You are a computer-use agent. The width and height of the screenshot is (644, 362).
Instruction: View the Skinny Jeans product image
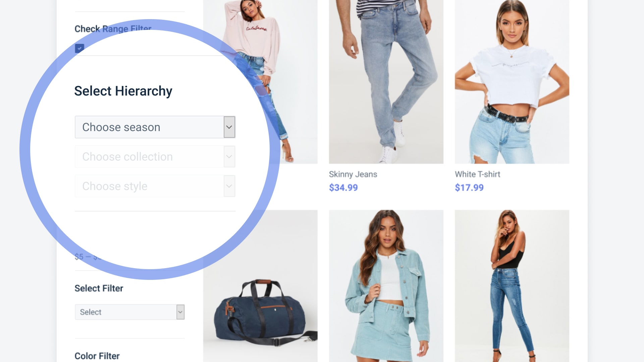[x=386, y=82]
